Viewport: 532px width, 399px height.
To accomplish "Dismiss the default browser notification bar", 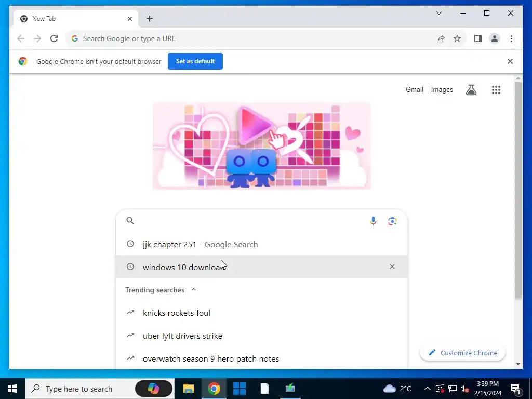I will coord(510,61).
